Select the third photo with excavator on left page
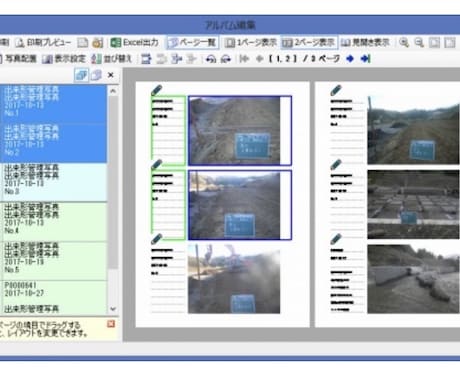This screenshot has height=380, width=460. (x=234, y=279)
